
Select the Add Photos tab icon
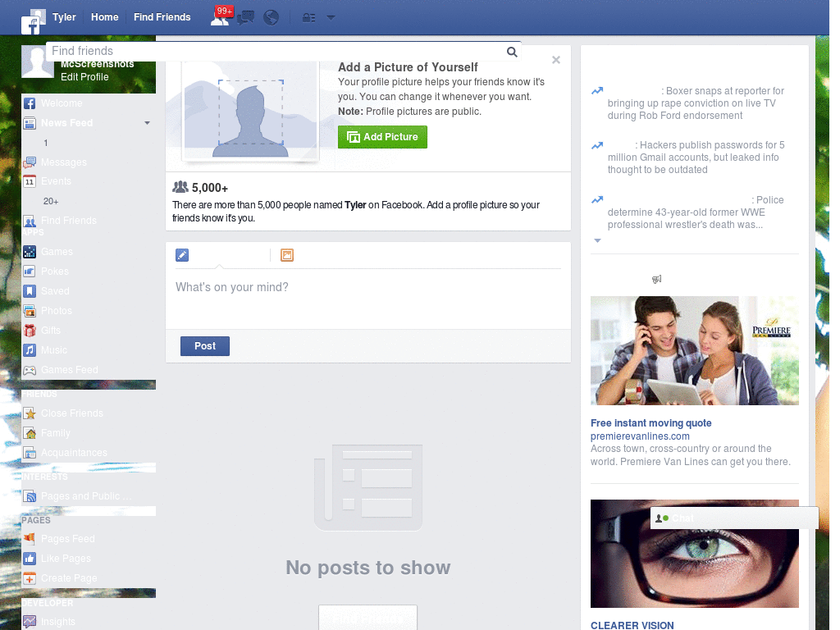pos(287,255)
